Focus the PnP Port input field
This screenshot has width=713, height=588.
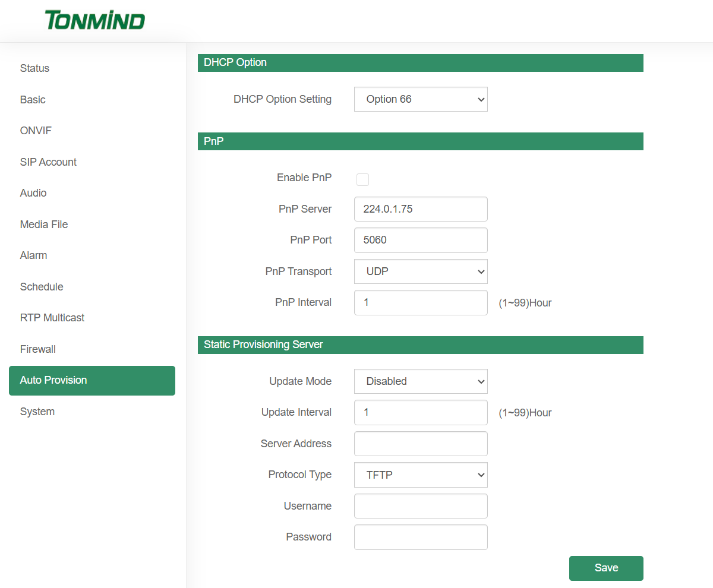tap(421, 240)
